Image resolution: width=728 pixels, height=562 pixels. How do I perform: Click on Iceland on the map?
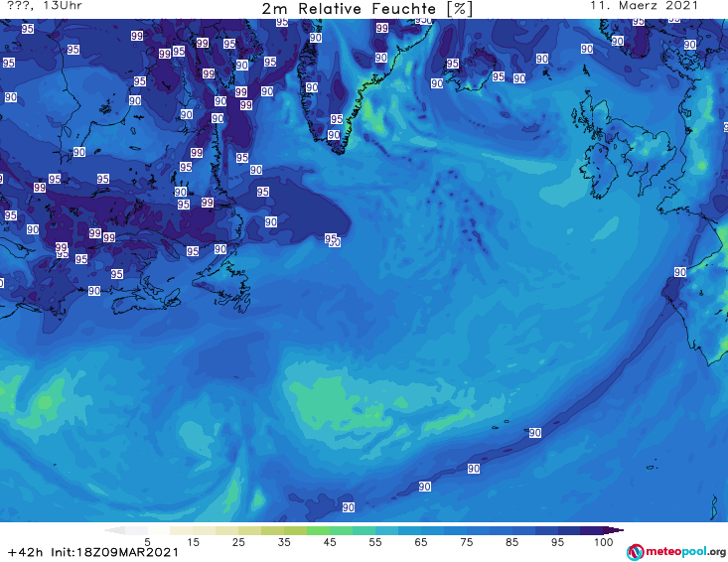(470, 70)
